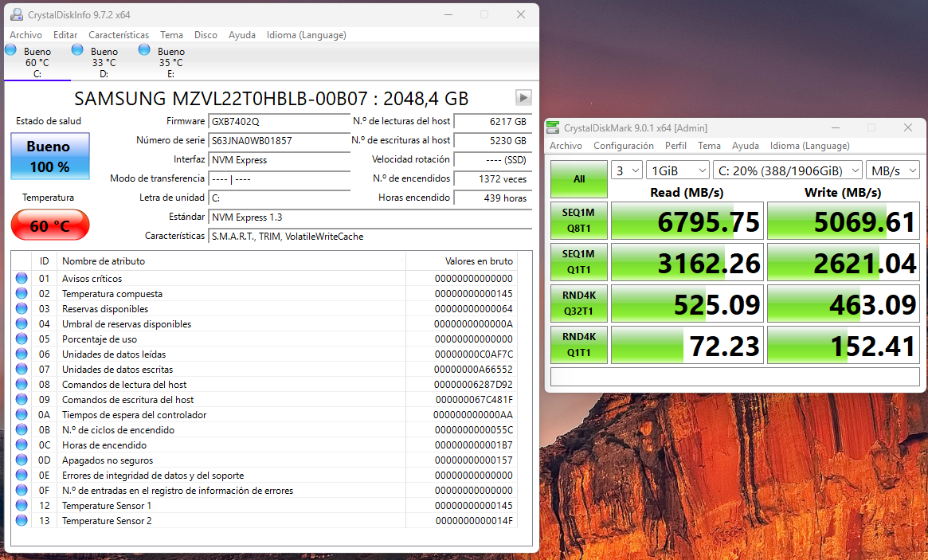Viewport: 928px width, 560px height.
Task: Click status orb for Temperature Sensor 2
Action: tap(22, 520)
